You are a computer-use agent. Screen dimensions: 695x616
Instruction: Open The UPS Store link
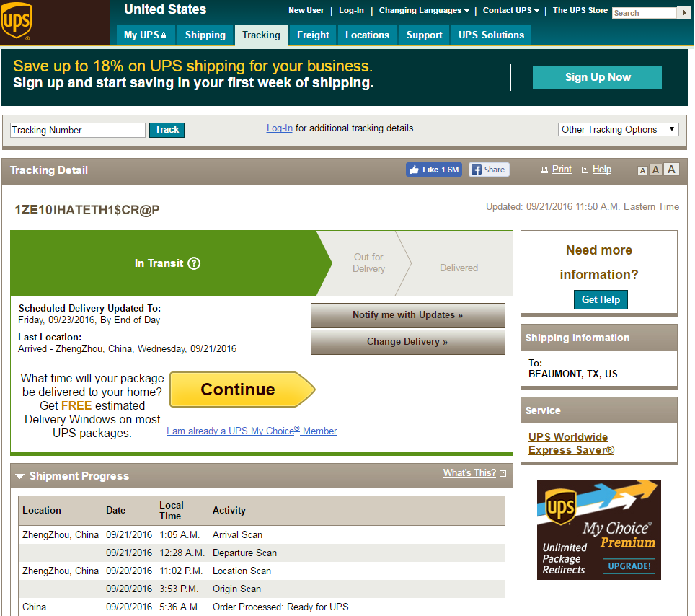pos(580,10)
